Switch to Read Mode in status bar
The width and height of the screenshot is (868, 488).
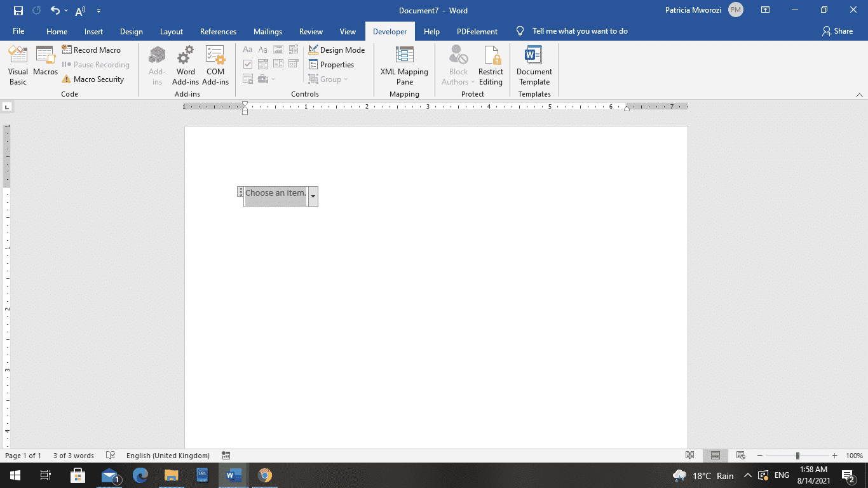coord(690,455)
